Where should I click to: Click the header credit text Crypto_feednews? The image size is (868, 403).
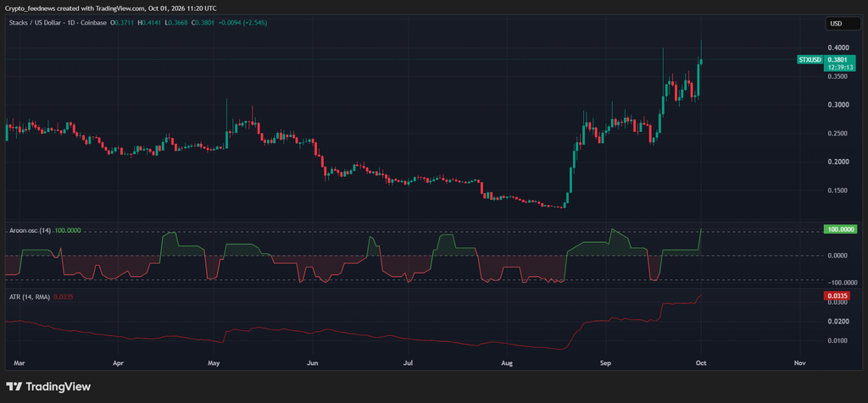pyautogui.click(x=29, y=8)
